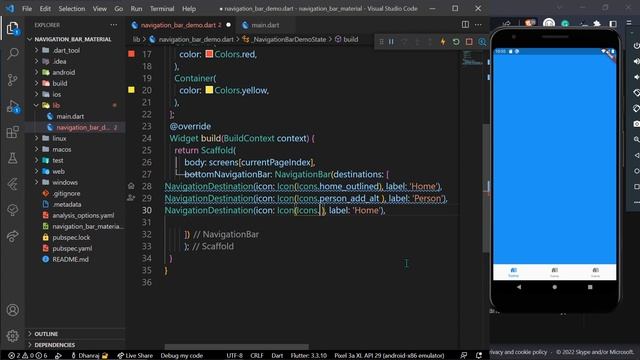Tap the emulator Overview square button
This screenshot has width=640, height=360.
(590, 287)
